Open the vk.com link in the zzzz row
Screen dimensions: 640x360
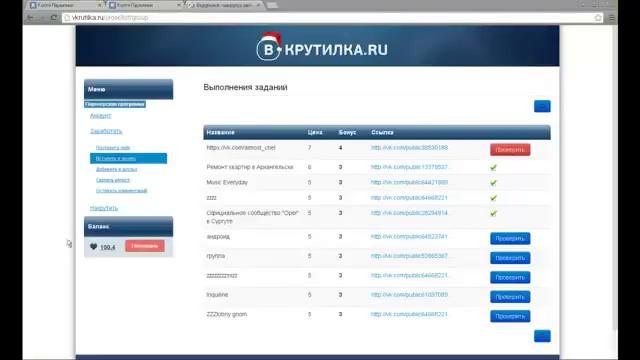click(x=409, y=198)
